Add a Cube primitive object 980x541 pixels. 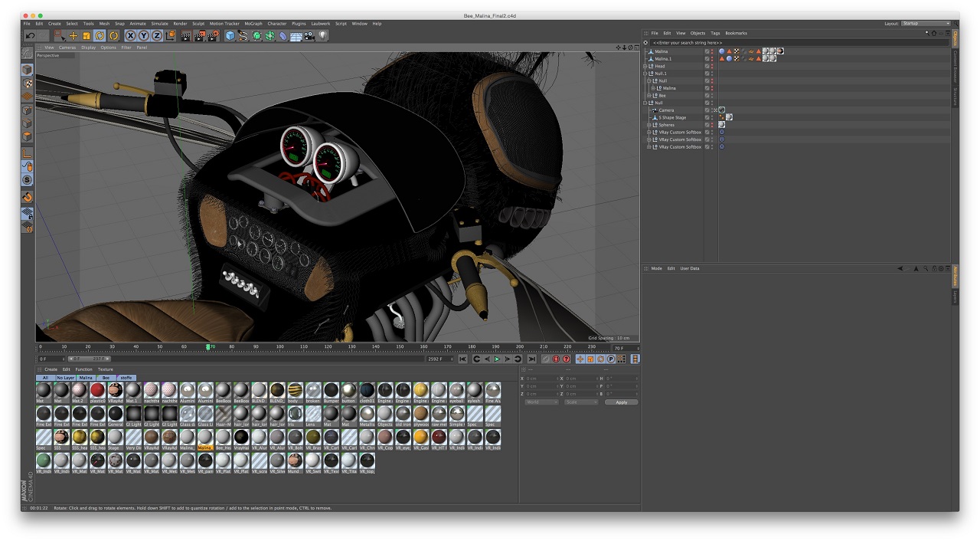[230, 35]
